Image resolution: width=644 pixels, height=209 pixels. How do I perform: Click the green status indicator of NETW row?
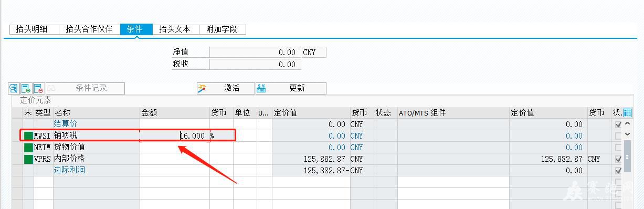click(28, 148)
